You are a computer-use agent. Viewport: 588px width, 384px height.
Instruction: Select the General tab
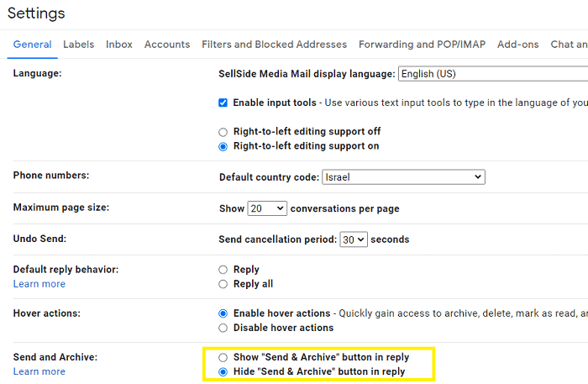point(32,45)
